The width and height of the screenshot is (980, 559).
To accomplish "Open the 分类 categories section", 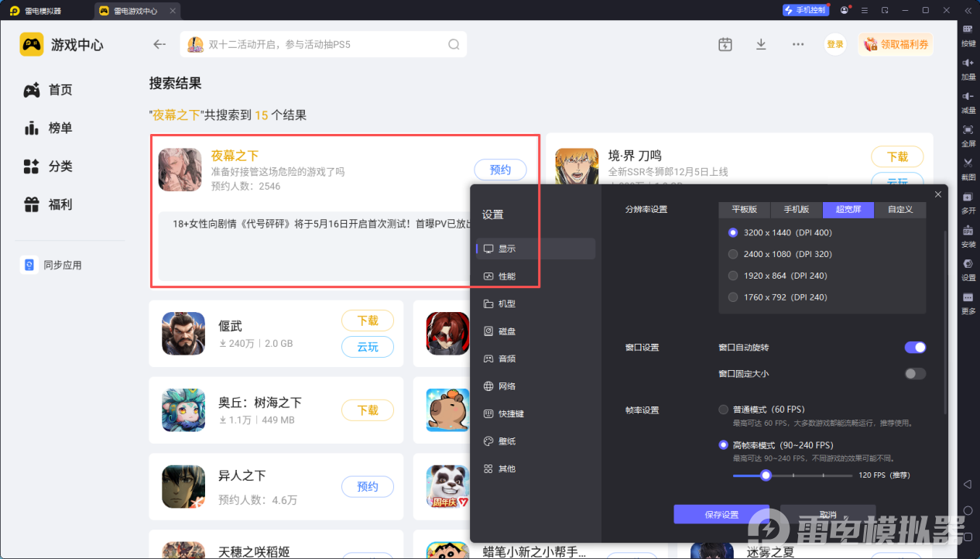I will [48, 166].
